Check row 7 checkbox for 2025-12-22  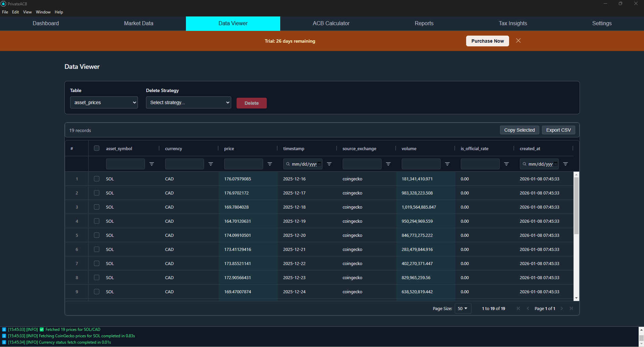(97, 263)
